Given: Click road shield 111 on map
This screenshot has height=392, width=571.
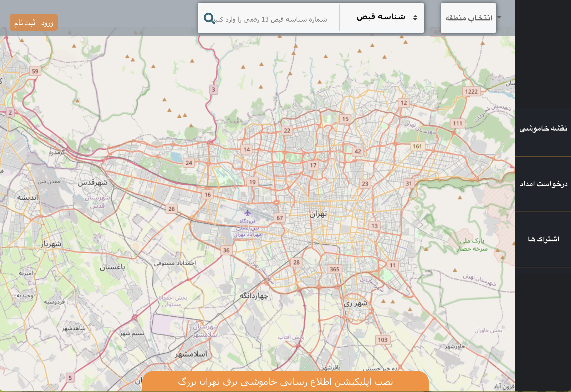Looking at the screenshot, I should point(458,123).
